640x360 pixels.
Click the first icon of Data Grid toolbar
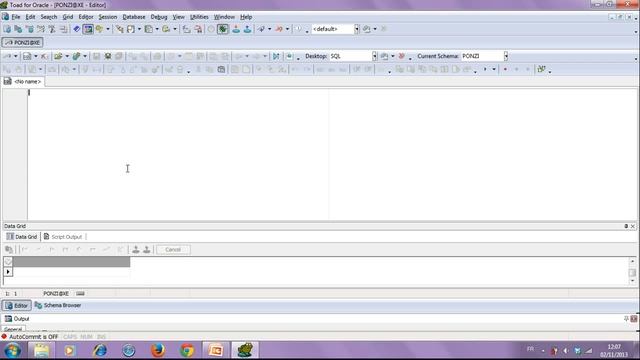(x=9, y=249)
